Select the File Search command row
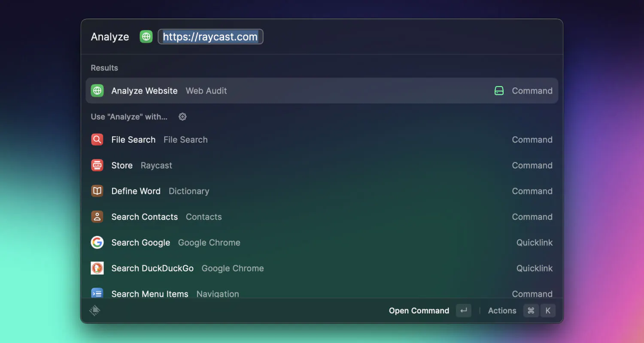This screenshot has width=644, height=343. tap(322, 139)
